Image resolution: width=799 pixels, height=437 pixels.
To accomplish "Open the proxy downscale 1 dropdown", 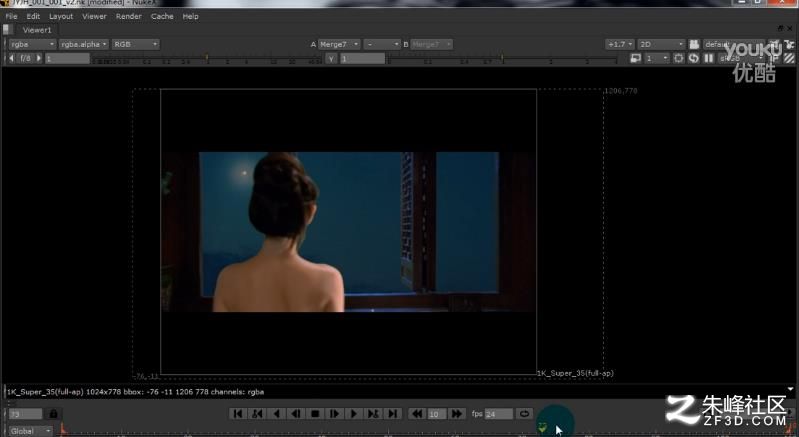I will (656, 59).
